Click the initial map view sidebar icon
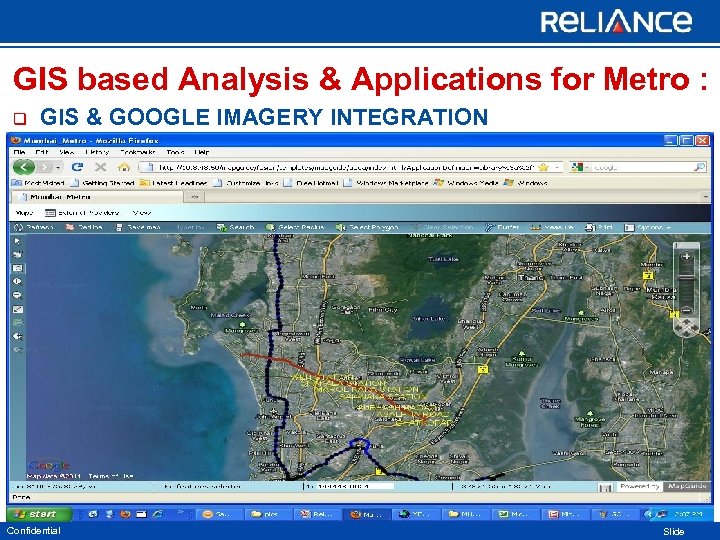Screen dimensions: 720x540 point(18,309)
